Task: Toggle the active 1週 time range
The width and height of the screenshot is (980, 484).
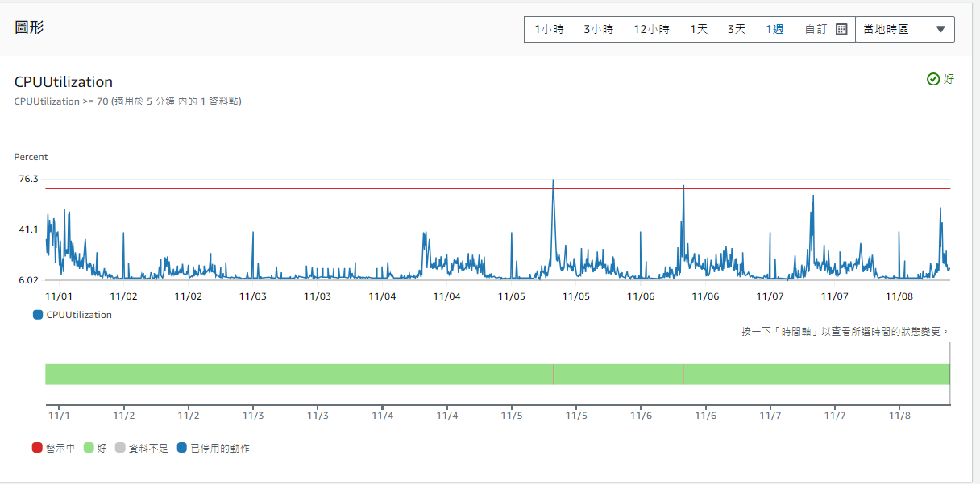Action: pos(773,28)
